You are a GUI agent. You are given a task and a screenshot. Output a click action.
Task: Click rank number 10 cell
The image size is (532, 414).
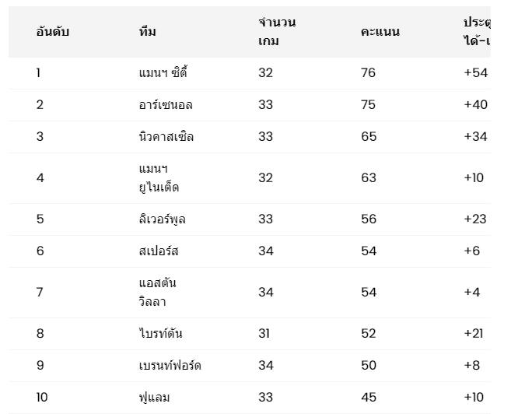[x=42, y=398]
